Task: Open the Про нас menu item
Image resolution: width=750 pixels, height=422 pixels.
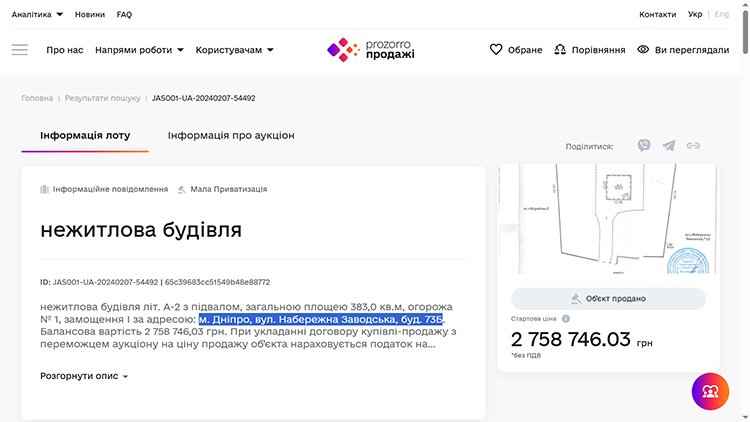Action: [x=65, y=50]
